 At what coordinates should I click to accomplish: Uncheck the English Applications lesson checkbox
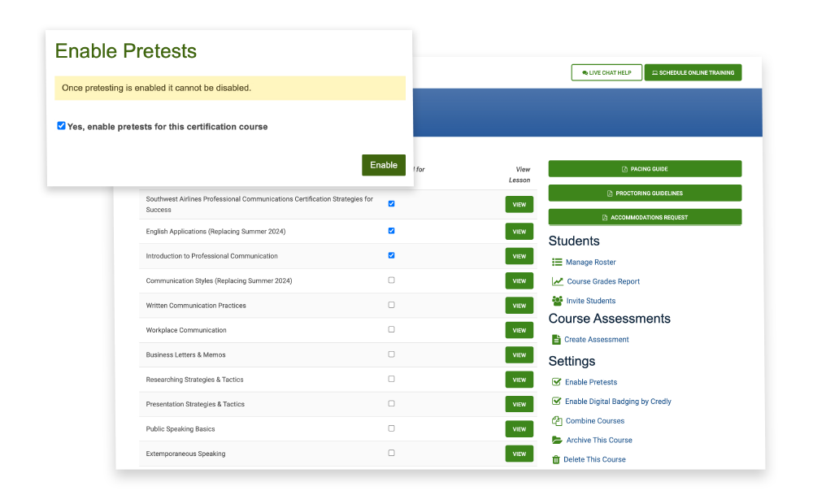(392, 231)
